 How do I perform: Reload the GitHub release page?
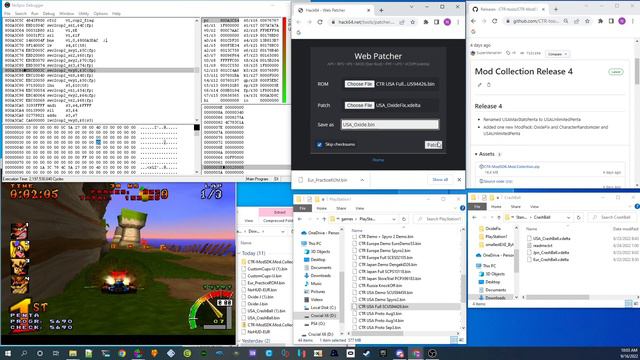pyautogui.click(x=494, y=21)
